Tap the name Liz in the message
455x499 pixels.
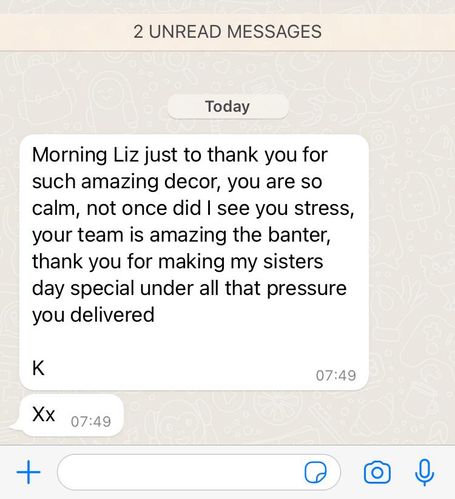click(x=126, y=155)
